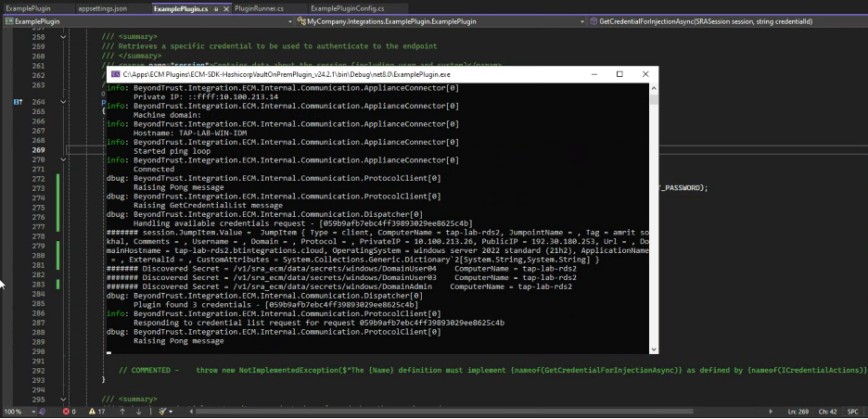Collapse the method outline at line 264

(63, 102)
